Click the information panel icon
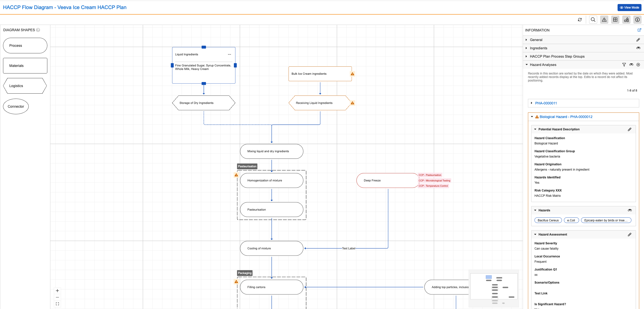 [x=637, y=20]
